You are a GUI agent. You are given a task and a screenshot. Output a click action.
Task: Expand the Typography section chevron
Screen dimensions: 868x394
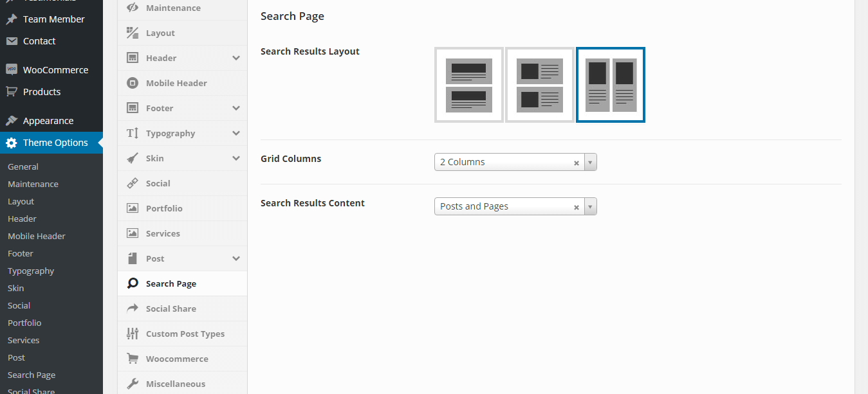[236, 133]
